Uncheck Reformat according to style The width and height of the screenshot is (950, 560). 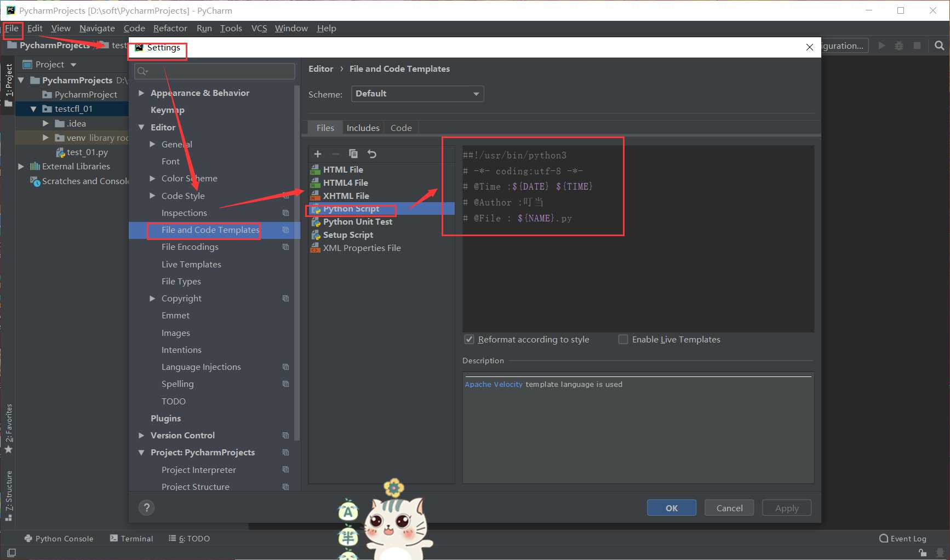click(x=469, y=339)
